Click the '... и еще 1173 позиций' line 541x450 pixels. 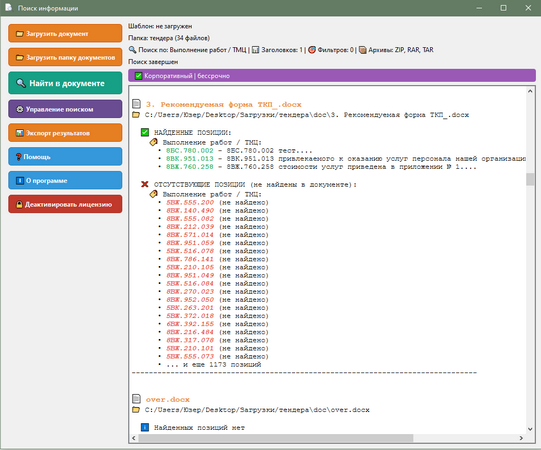(214, 364)
